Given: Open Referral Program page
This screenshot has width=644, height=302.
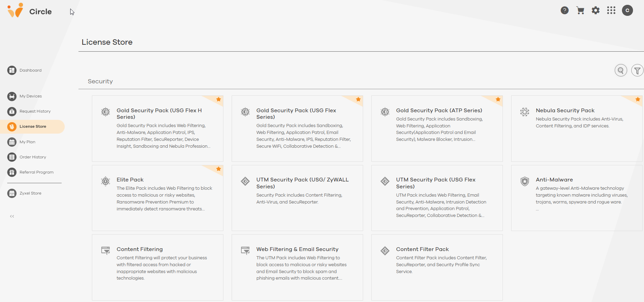Looking at the screenshot, I should (x=36, y=172).
